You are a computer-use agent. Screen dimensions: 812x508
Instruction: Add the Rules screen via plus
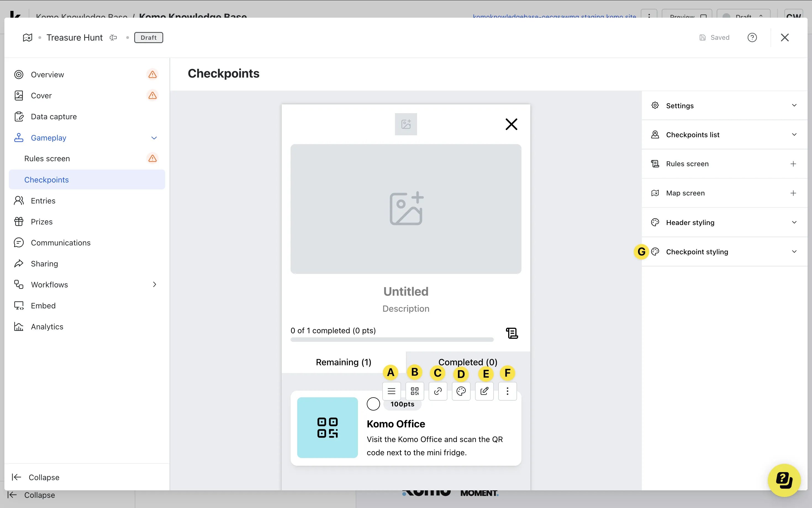[x=793, y=164]
